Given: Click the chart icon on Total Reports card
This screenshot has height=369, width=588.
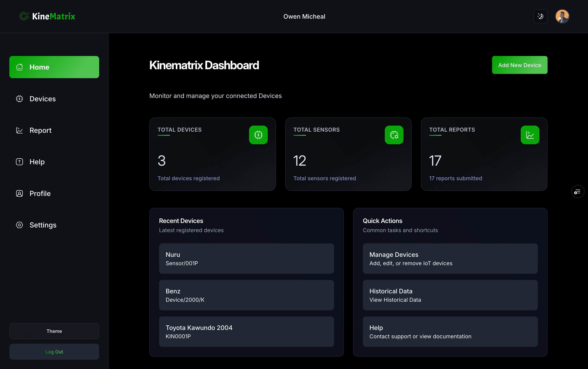Looking at the screenshot, I should tap(530, 135).
